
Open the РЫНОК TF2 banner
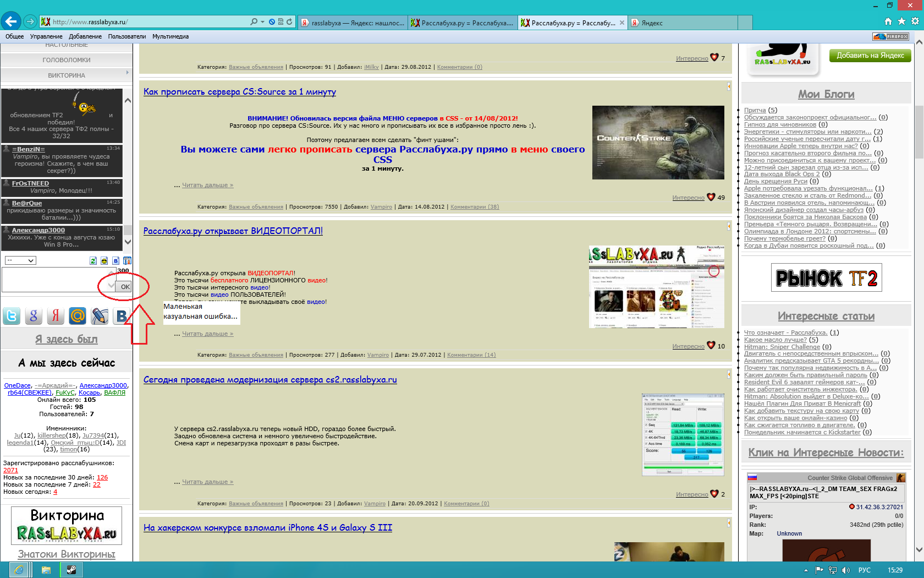pos(827,277)
